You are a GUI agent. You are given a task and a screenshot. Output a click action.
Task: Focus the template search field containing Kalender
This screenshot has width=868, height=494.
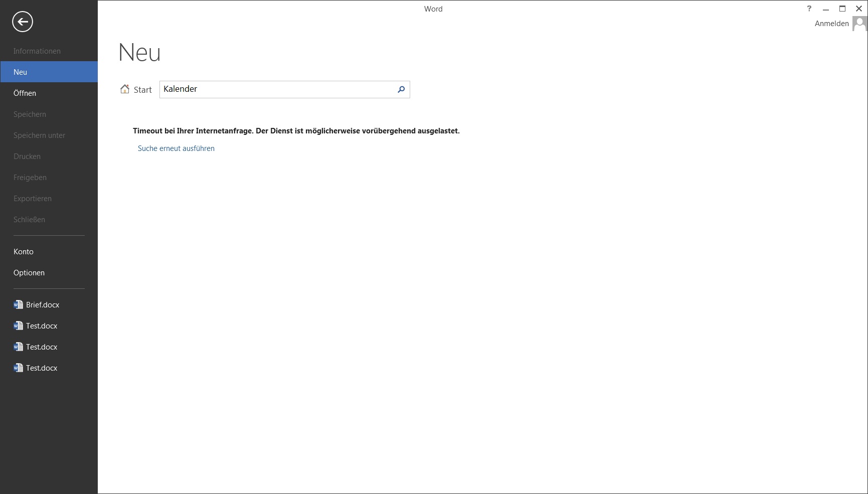pyautogui.click(x=276, y=89)
